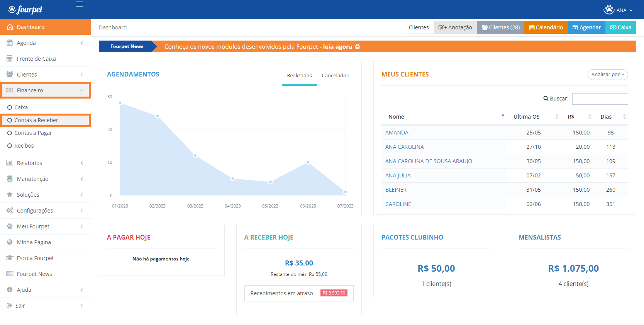Click the Dashboard home icon
The width and height of the screenshot is (644, 325).
coord(10,27)
